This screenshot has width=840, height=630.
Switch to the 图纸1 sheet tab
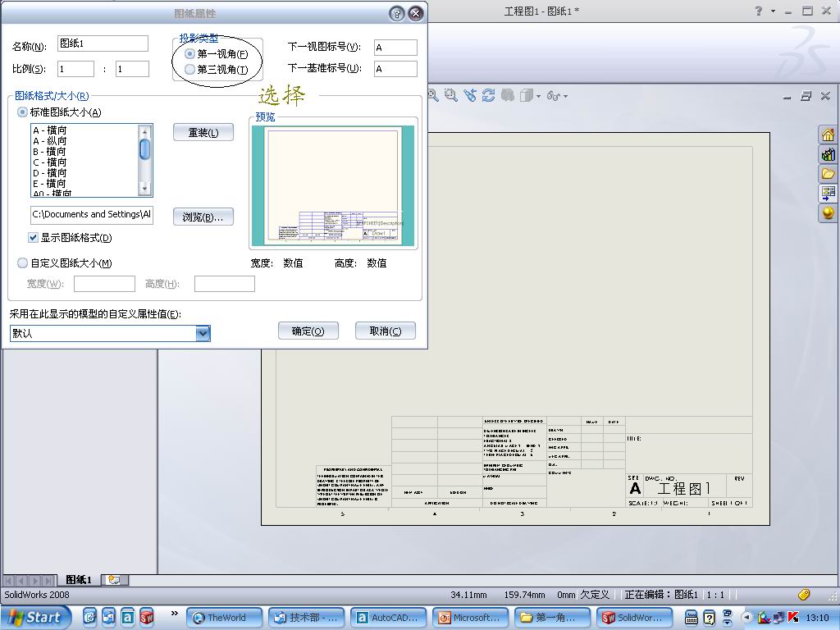(78, 580)
